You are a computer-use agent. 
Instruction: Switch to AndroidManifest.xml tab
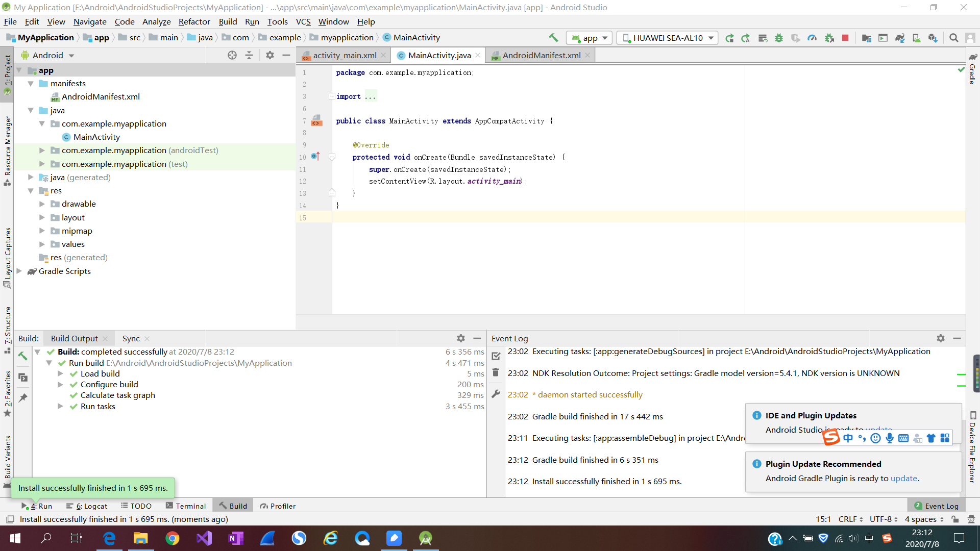[541, 55]
